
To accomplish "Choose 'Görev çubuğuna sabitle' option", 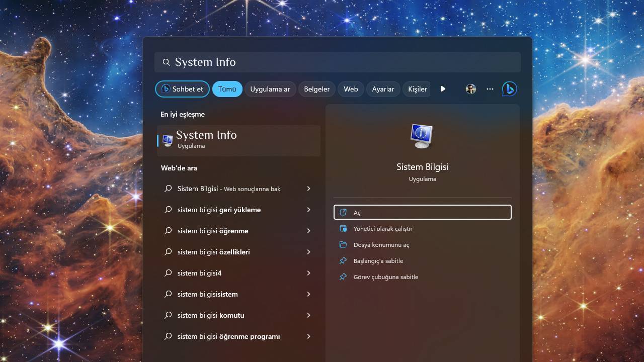I will point(385,277).
